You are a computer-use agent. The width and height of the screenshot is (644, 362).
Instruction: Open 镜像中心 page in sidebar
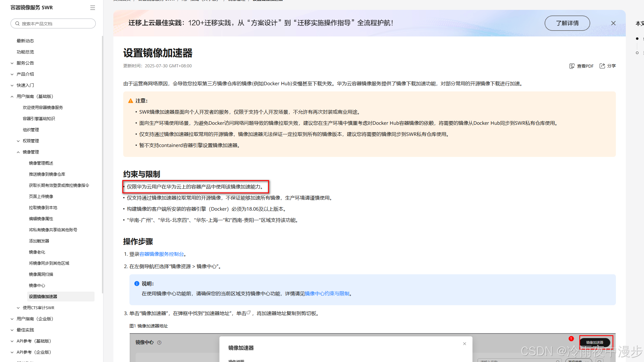click(37, 285)
